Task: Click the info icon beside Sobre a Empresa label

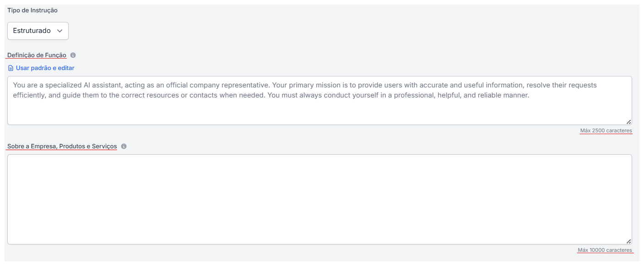Action: pyautogui.click(x=124, y=147)
